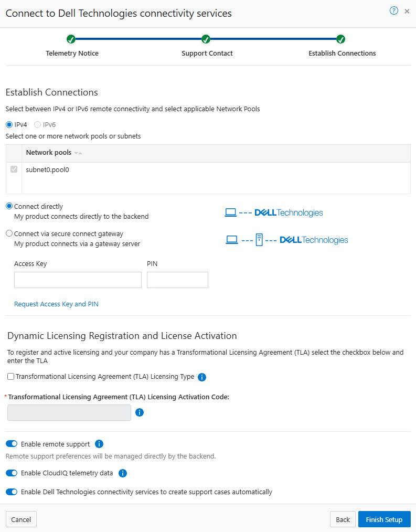Select the IPv6 radio button

(x=37, y=125)
